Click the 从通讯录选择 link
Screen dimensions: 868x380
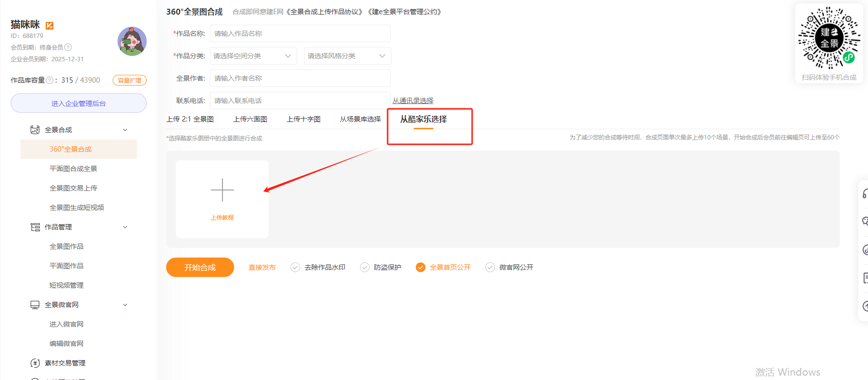pyautogui.click(x=413, y=101)
